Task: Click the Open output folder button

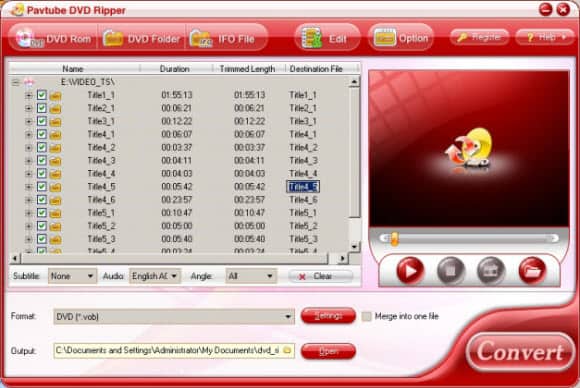Action: point(328,351)
